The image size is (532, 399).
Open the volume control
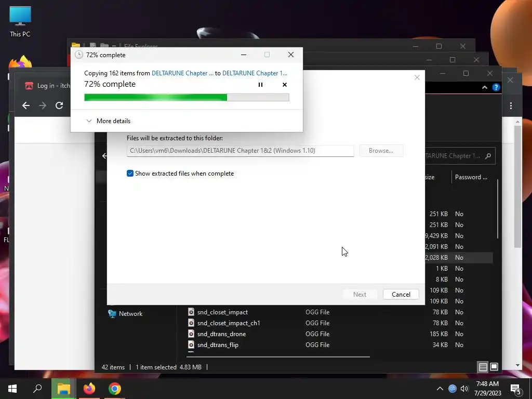tap(464, 389)
